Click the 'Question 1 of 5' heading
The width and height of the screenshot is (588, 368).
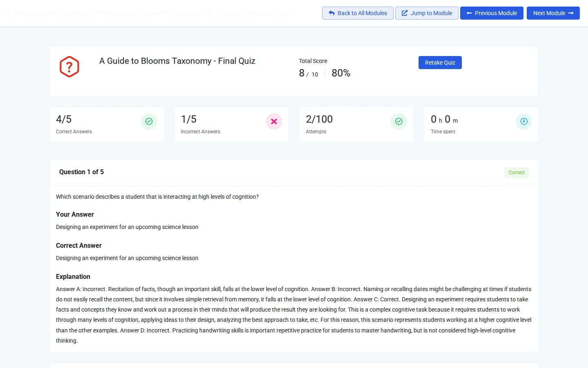click(81, 172)
